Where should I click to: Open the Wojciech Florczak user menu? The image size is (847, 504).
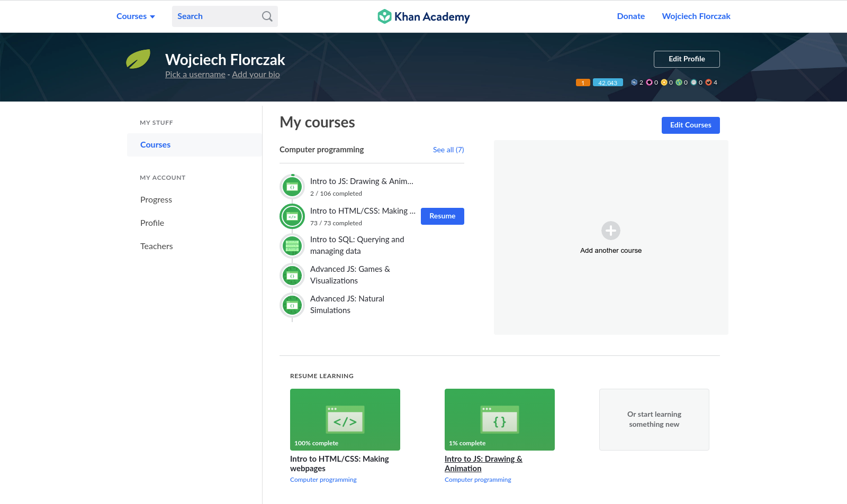tap(696, 16)
